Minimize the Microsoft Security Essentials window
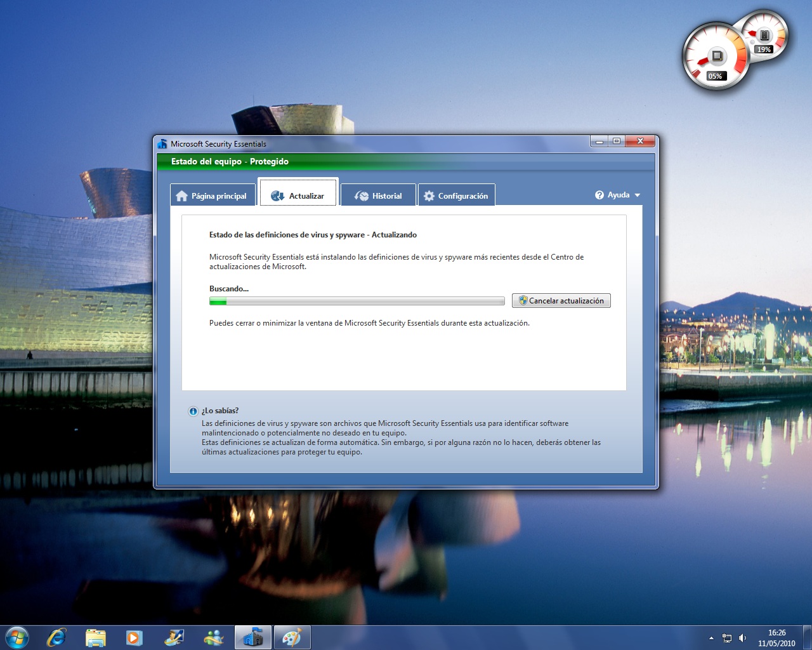The image size is (812, 650). click(x=599, y=141)
